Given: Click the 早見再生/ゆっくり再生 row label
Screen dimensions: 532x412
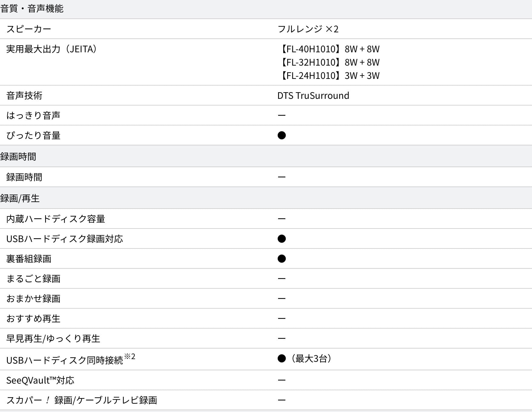Looking at the screenshot, I should (x=53, y=338).
